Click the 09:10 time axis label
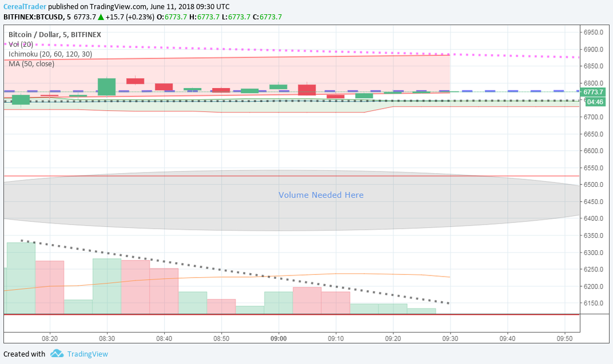The height and width of the screenshot is (364, 613). pos(336,339)
